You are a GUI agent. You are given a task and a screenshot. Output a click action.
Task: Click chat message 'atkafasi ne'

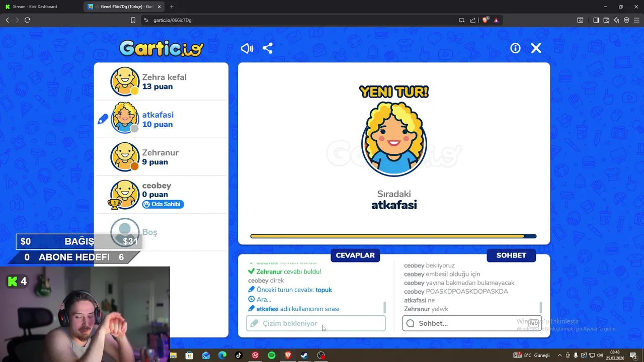tap(419, 300)
